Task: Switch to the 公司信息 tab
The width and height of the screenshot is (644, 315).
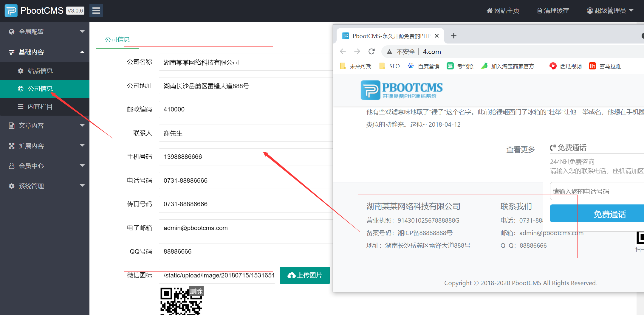Action: click(x=117, y=39)
